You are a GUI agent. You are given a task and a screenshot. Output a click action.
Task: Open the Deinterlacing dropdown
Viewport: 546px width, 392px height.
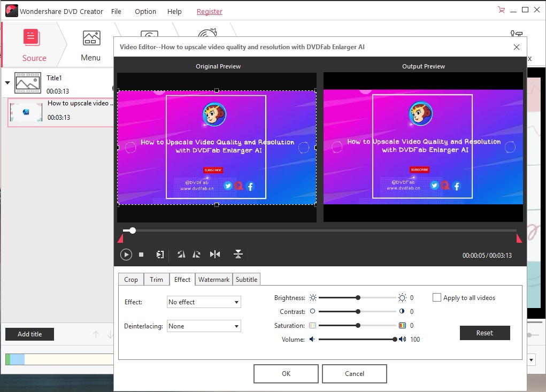[203, 326]
